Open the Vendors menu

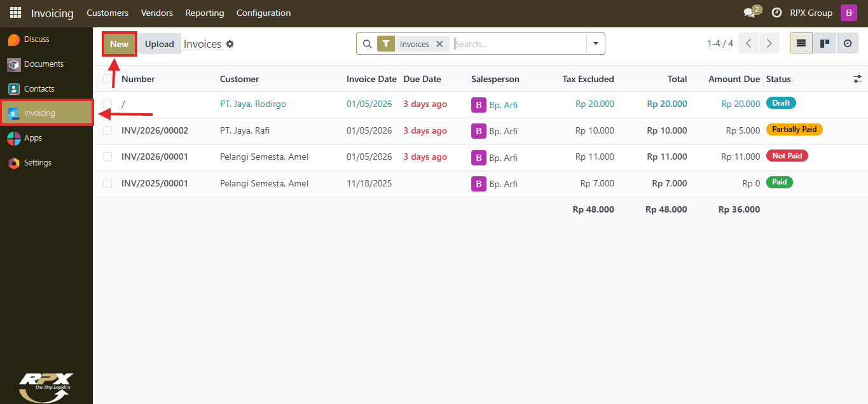click(x=157, y=13)
